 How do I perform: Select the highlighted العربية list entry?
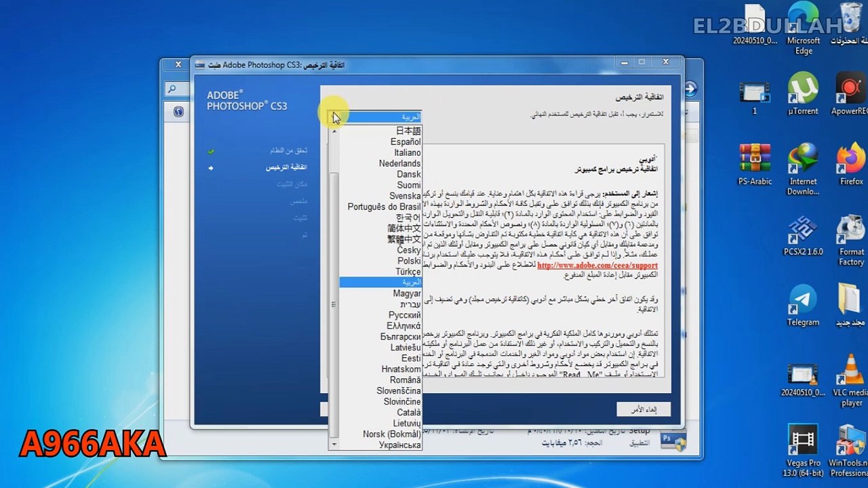[x=380, y=283]
